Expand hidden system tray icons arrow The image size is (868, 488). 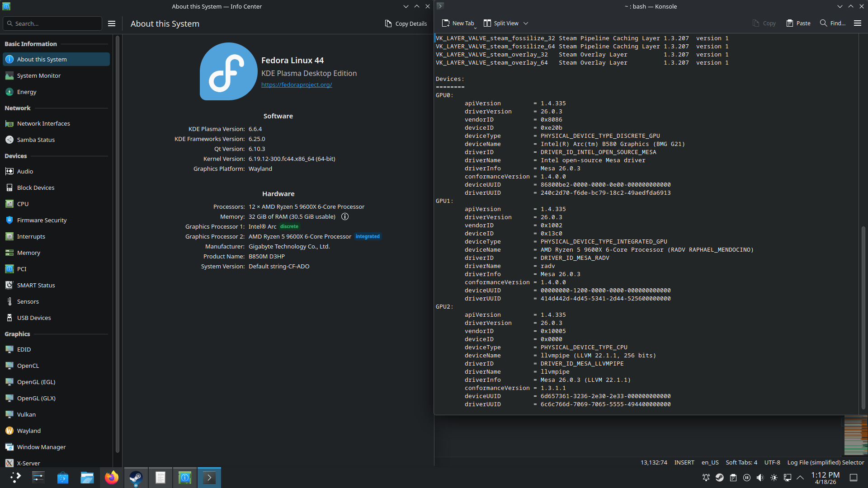[x=800, y=478]
